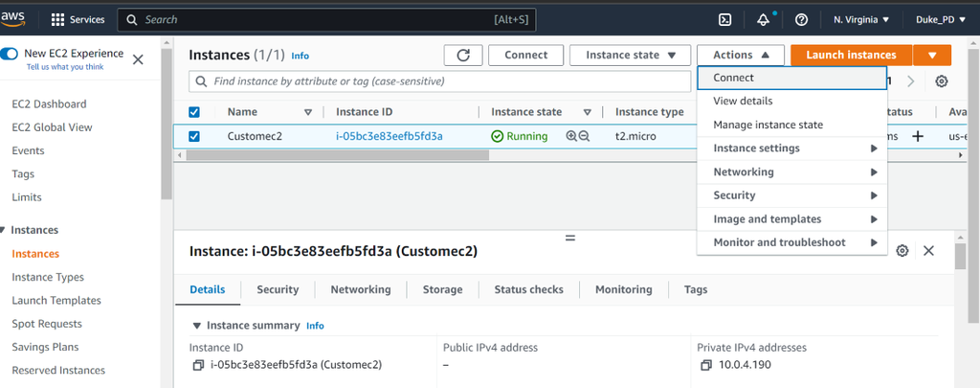Switch to the Tags tab
This screenshot has height=388, width=980.
[696, 289]
